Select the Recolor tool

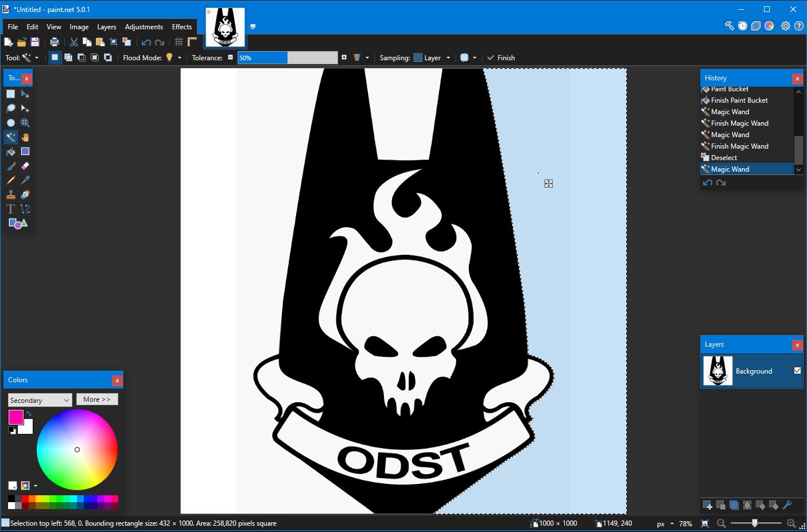(x=25, y=195)
